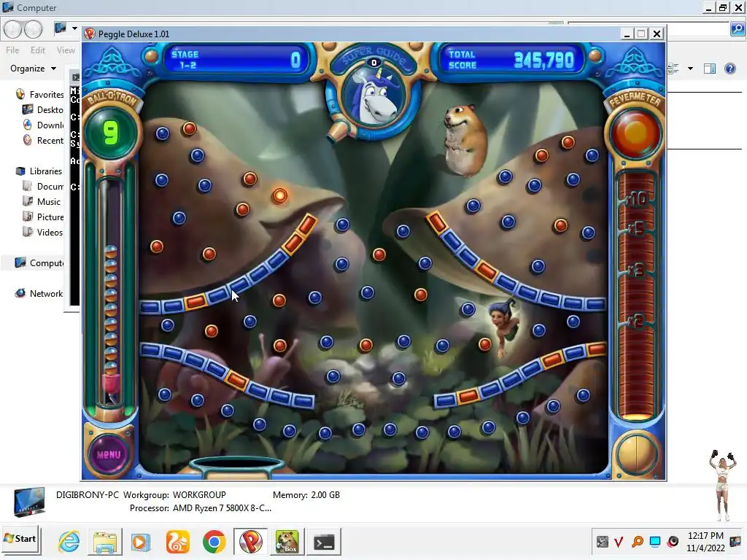Select Network in navigation pane
747x560 pixels.
(x=39, y=293)
